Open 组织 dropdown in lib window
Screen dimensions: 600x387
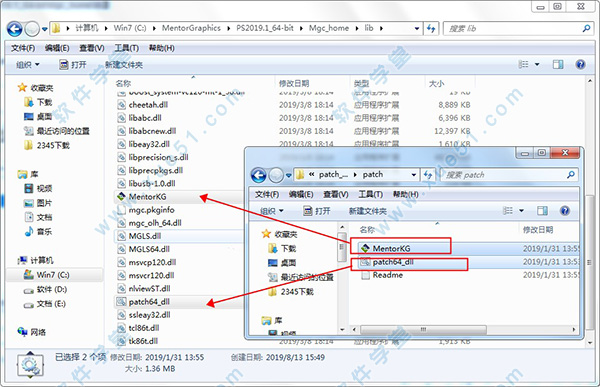28,65
